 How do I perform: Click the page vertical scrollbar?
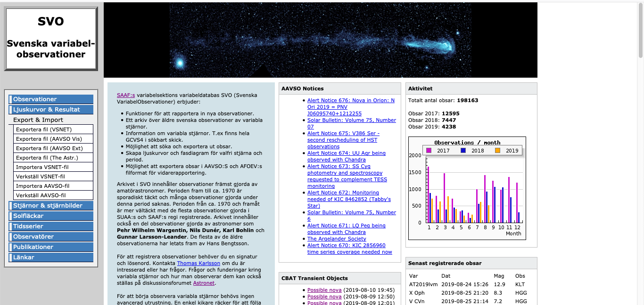[640, 141]
